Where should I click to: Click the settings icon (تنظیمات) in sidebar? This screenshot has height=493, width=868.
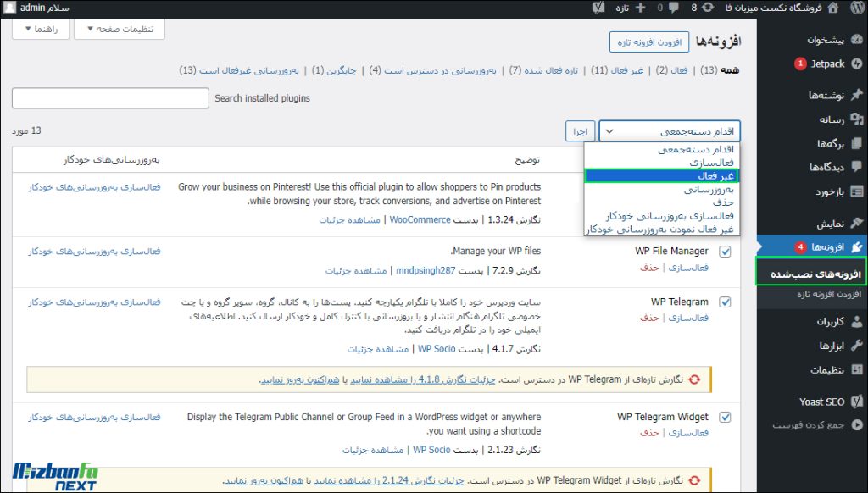point(856,370)
